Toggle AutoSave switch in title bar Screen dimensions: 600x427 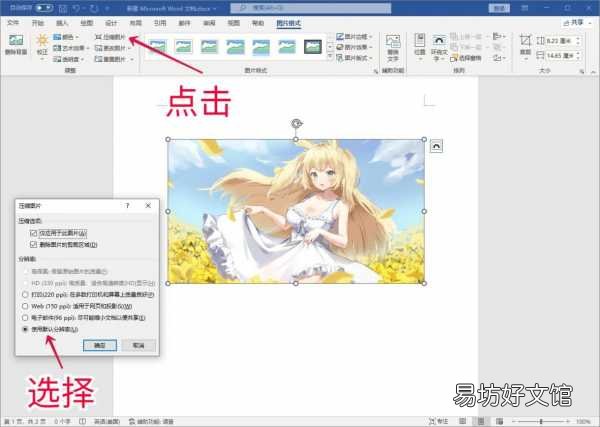[44, 8]
